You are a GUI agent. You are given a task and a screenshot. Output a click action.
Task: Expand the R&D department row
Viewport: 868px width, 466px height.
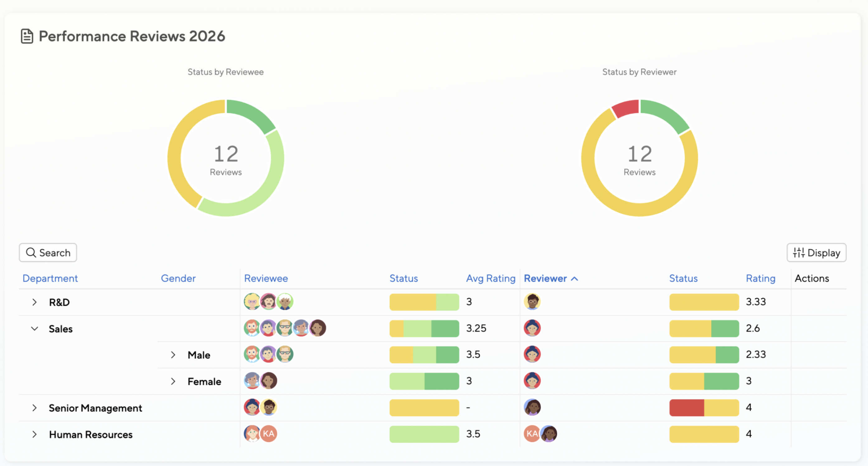(x=34, y=302)
